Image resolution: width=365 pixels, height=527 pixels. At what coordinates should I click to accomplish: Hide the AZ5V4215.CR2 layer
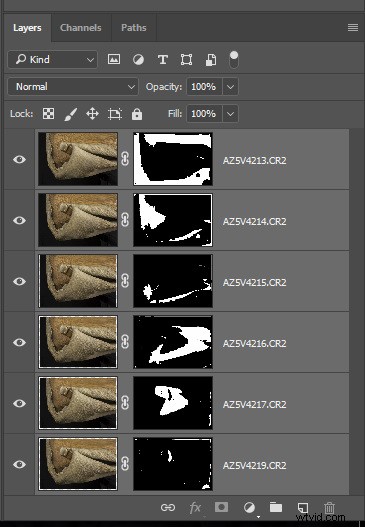pyautogui.click(x=19, y=281)
